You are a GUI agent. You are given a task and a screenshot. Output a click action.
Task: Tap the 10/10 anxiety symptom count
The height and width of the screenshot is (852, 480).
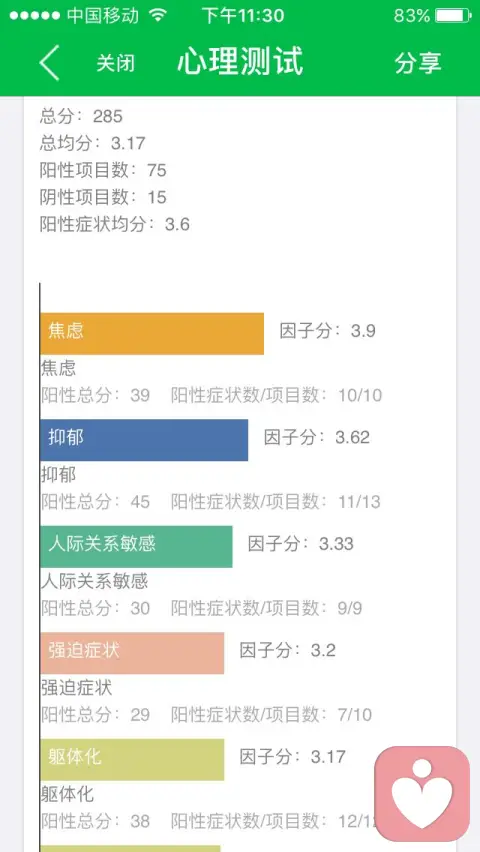(360, 395)
